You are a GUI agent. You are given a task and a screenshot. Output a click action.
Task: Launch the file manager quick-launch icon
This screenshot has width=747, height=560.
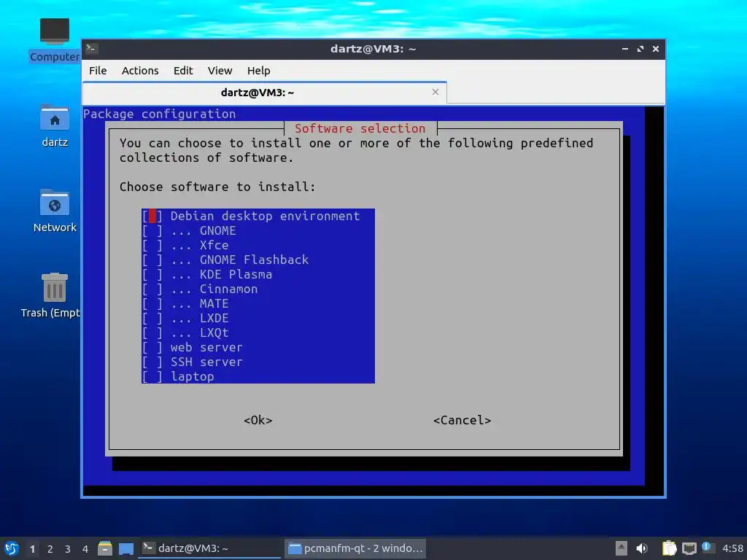pyautogui.click(x=105, y=548)
